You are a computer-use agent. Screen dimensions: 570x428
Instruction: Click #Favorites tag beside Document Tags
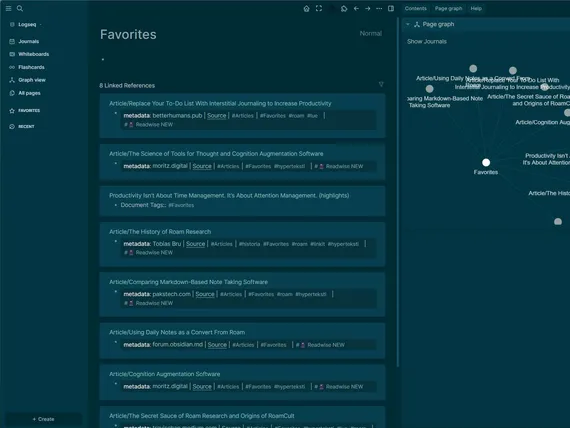pos(181,205)
